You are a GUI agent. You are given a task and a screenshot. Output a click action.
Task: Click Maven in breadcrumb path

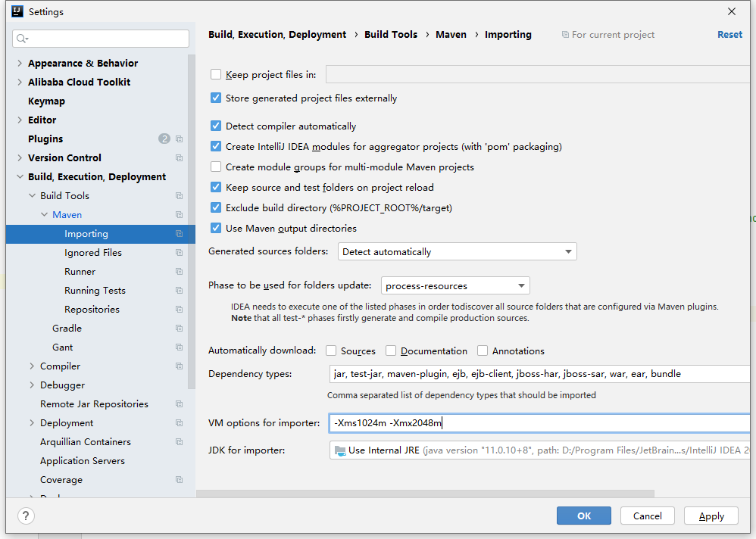(451, 35)
